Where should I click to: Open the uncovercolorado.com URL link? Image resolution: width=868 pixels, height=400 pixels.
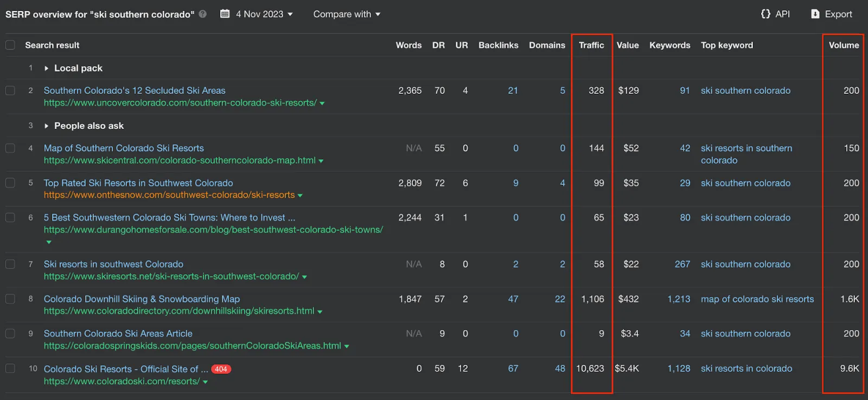point(180,103)
